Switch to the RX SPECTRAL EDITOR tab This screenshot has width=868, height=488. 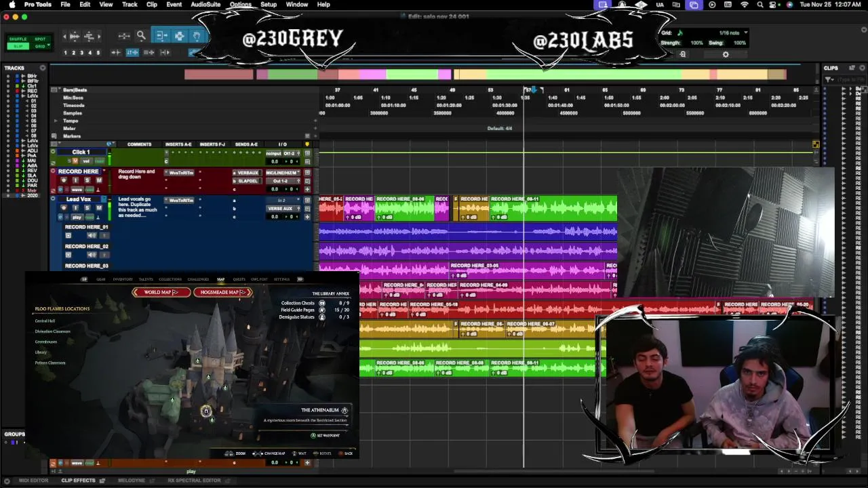coord(194,481)
